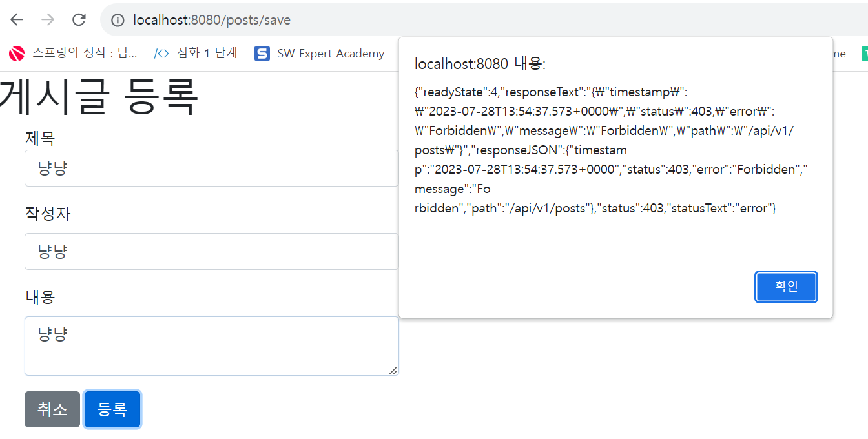The width and height of the screenshot is (868, 439).
Task: Click the 심화 1 단계 bookmark code icon
Action: (161, 54)
